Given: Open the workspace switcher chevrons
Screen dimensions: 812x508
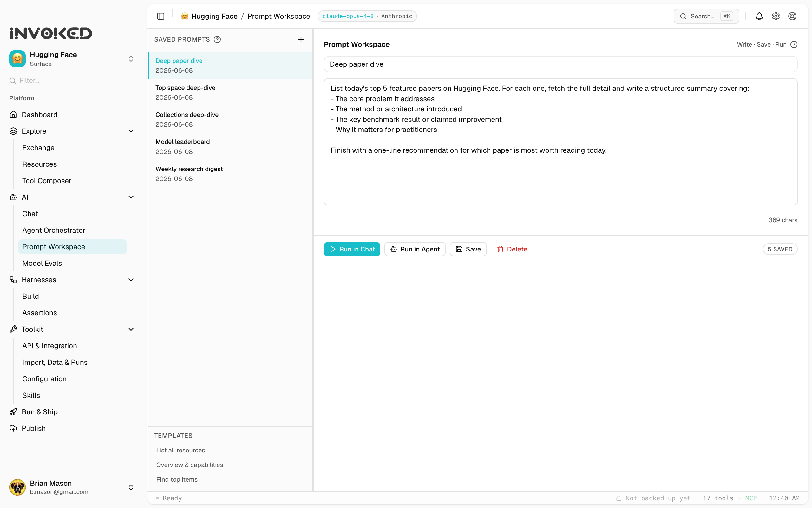Looking at the screenshot, I should click(x=131, y=59).
